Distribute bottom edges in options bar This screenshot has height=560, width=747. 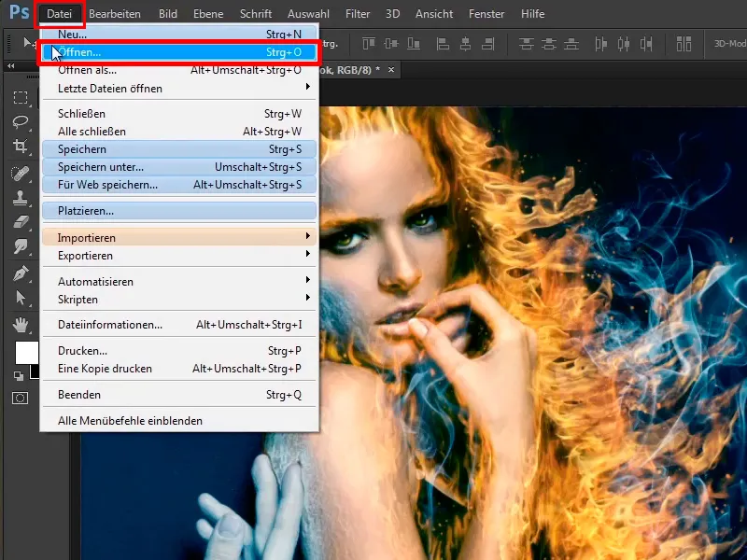coord(571,44)
